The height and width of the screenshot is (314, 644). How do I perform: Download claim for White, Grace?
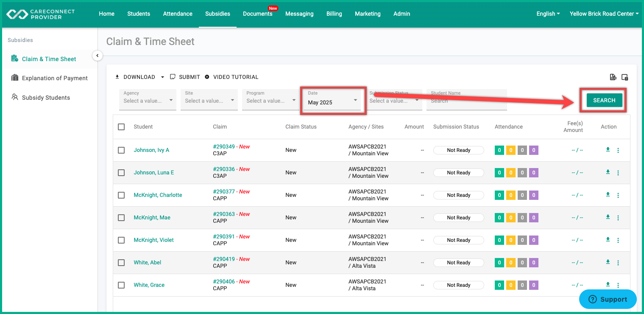tap(608, 284)
